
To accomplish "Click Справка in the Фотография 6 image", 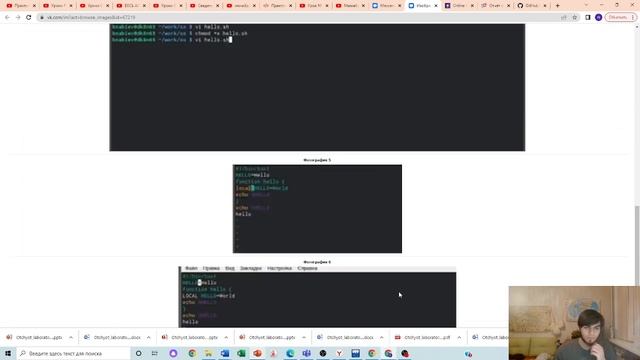I will [307, 269].
